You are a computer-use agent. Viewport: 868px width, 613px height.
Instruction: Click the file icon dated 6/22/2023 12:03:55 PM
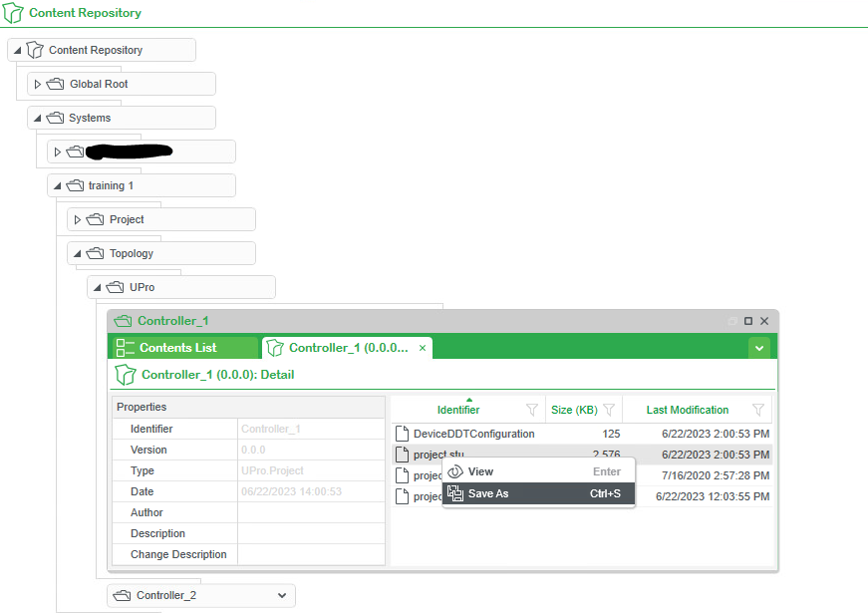coord(402,496)
